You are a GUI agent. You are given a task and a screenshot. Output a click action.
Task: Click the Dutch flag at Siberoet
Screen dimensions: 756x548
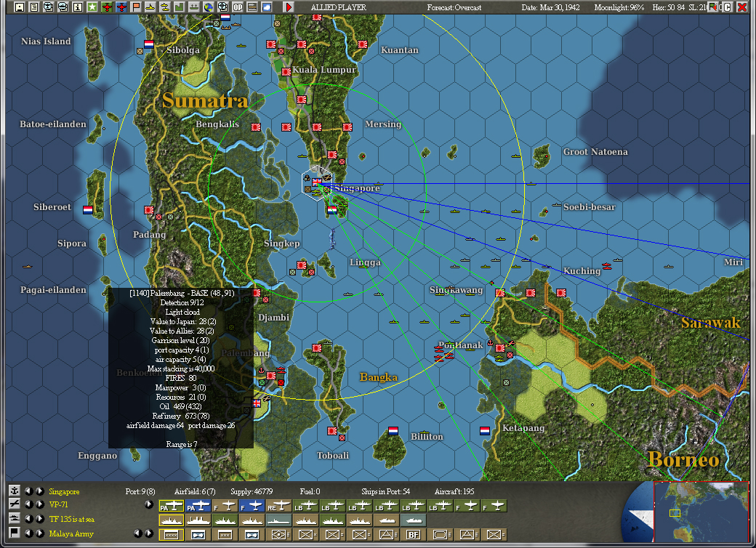click(88, 209)
